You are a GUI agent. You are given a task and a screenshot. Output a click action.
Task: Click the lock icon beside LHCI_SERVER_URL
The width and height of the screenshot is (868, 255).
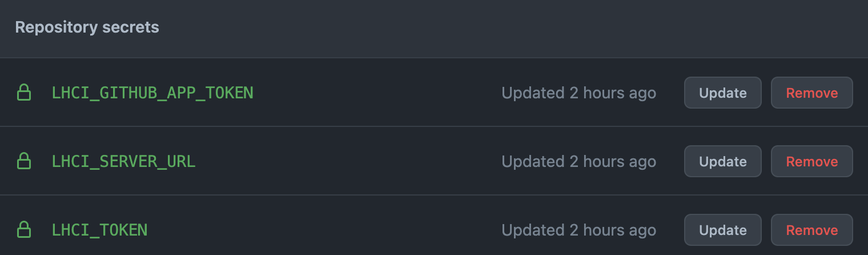[23, 161]
